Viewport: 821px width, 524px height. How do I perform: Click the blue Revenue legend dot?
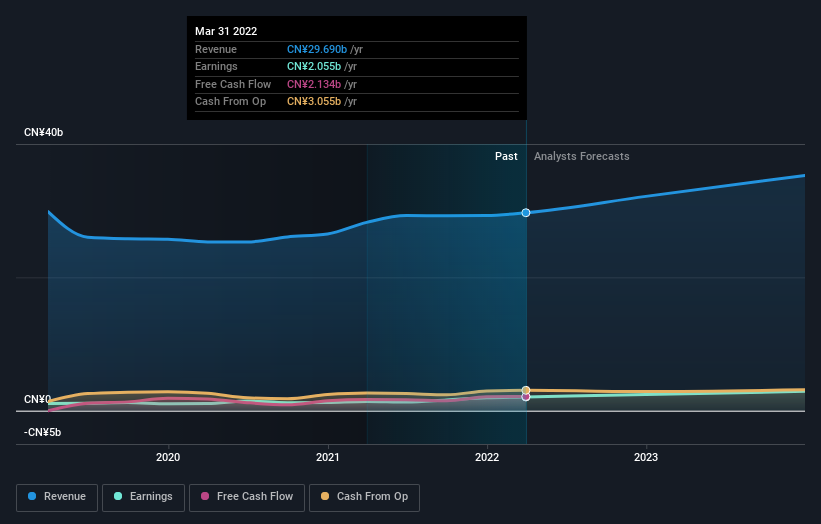click(32, 496)
